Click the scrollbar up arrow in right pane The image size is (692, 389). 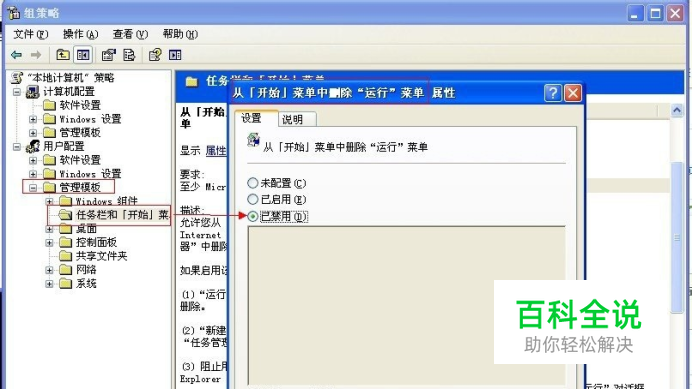coord(677,110)
